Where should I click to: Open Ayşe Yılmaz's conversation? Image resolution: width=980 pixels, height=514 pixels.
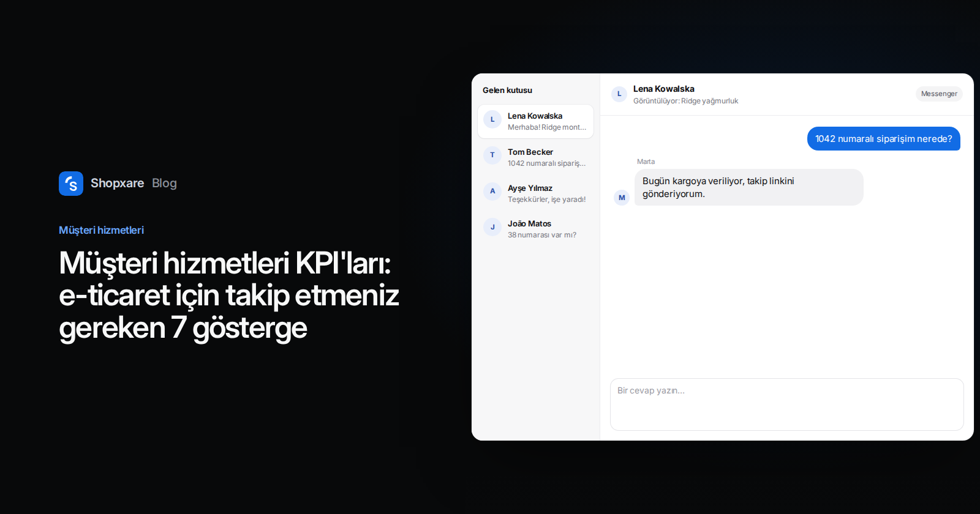(x=536, y=193)
